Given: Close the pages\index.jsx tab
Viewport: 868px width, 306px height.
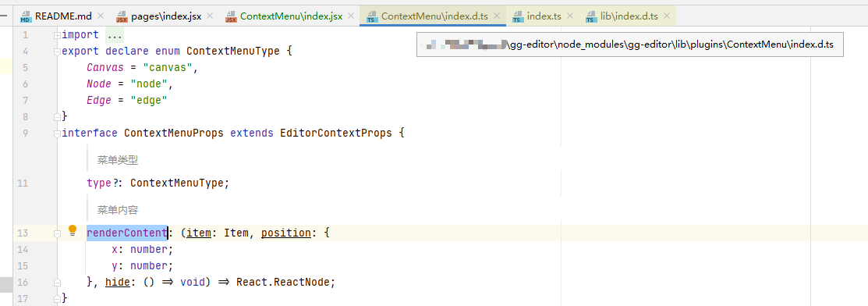Looking at the screenshot, I should [210, 16].
